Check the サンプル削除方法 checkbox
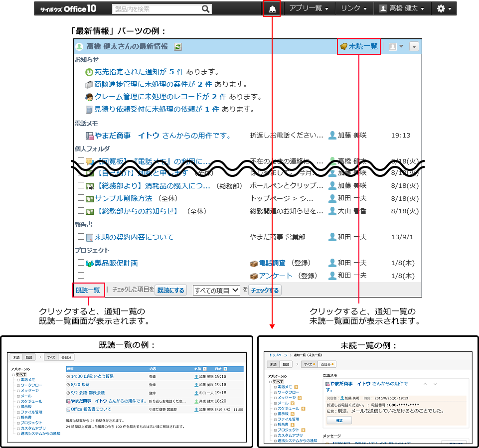479x448 pixels. (x=81, y=197)
